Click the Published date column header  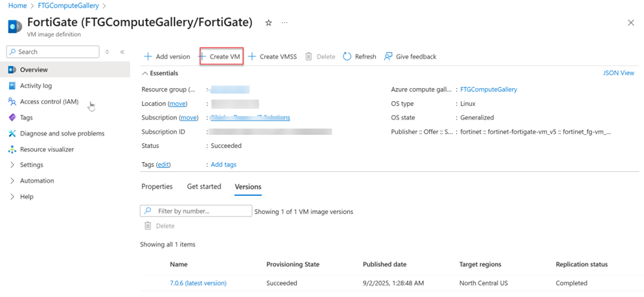[385, 265]
